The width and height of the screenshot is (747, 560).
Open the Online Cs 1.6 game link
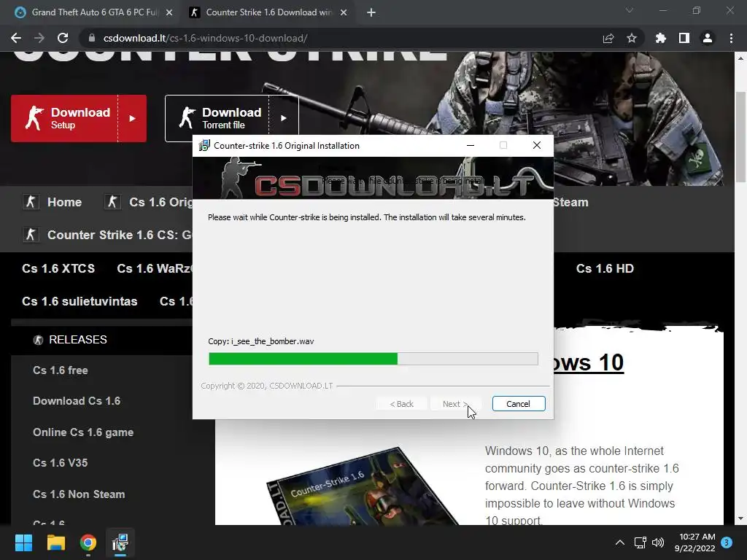[x=83, y=432]
